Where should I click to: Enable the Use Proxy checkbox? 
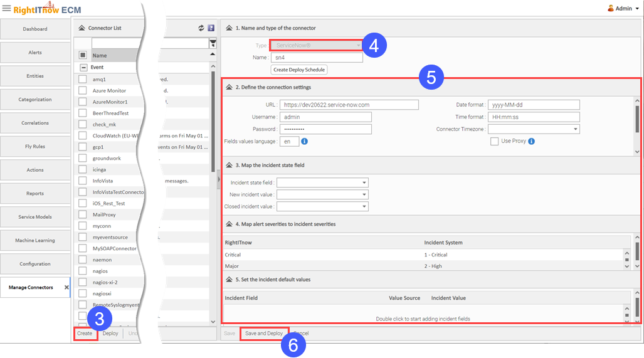495,141
